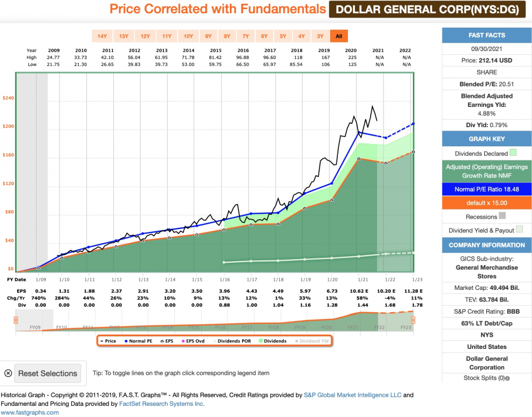Click the Div Yld: 0.79% entry
532x417 pixels.
pos(487,125)
